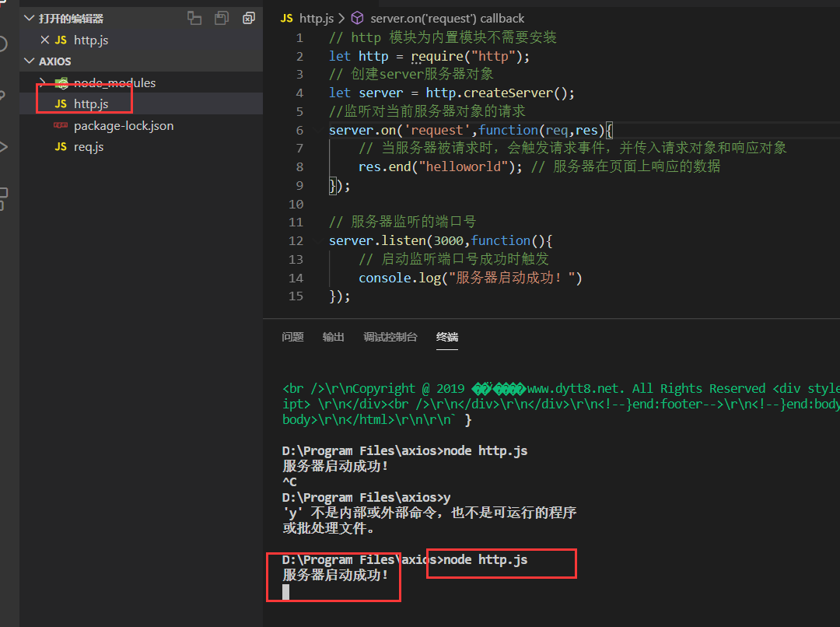Click the new untitled file icon in open editors
This screenshot has height=627, width=840.
[194, 18]
